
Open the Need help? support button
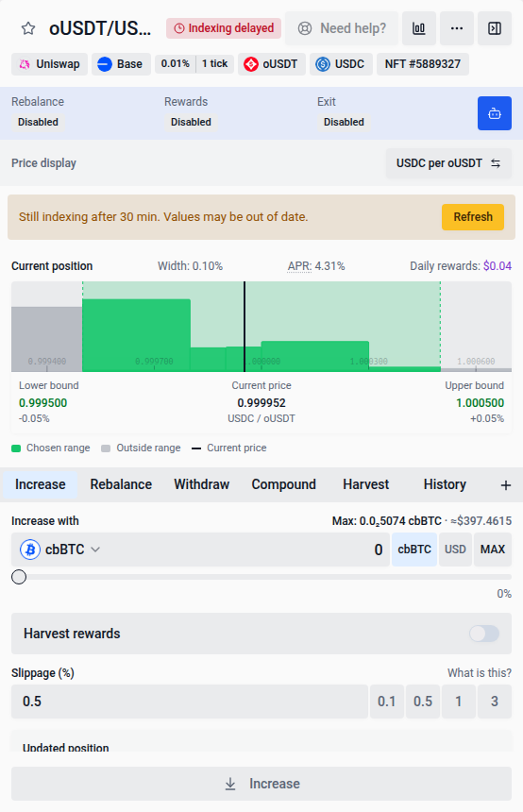tap(342, 28)
